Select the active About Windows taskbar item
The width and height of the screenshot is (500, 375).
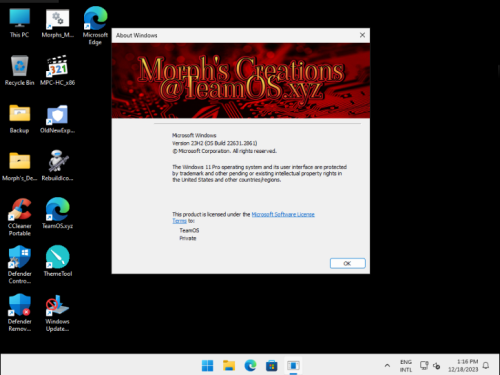tap(293, 366)
